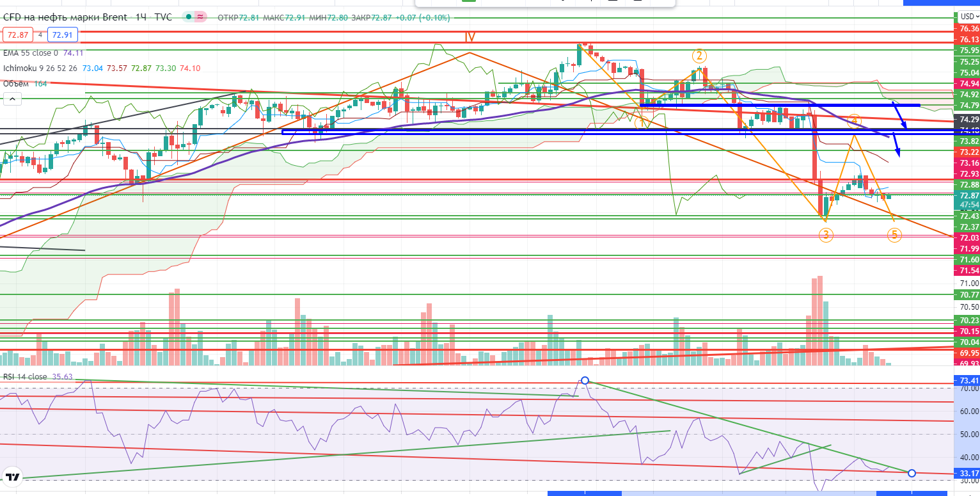Image resolution: width=980 pixels, height=496 pixels.
Task: Click the TradingView logo in bottom-left corner
Action: pyautogui.click(x=12, y=477)
